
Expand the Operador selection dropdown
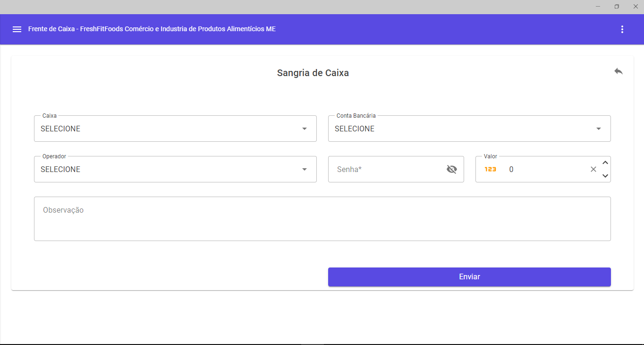(175, 169)
